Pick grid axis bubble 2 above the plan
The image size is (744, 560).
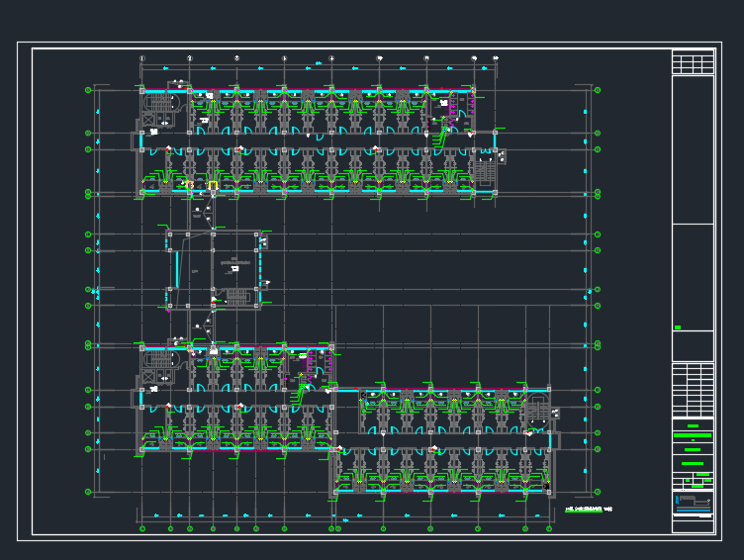click(x=189, y=58)
